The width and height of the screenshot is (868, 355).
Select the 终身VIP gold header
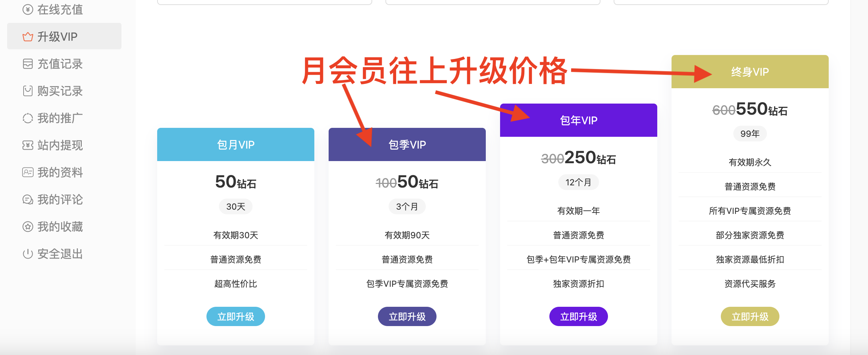750,72
